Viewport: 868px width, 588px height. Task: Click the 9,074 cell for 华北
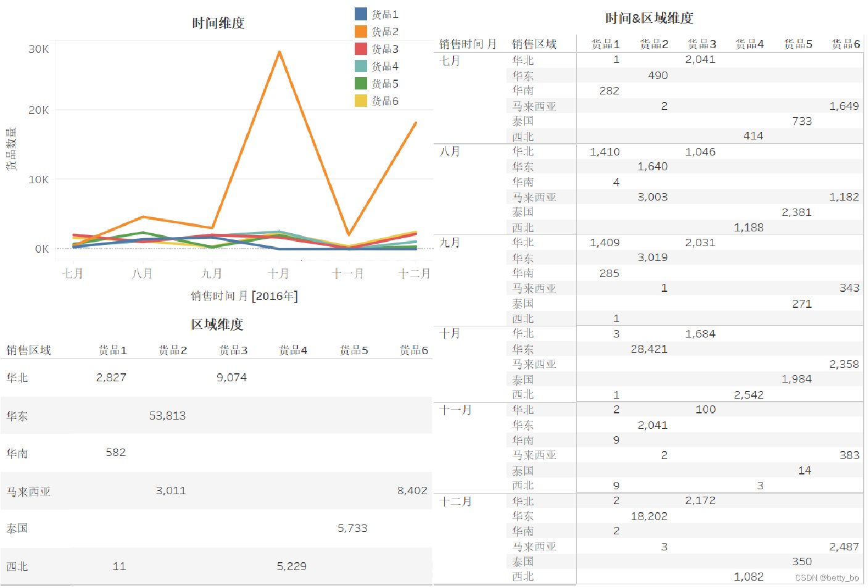pos(231,378)
